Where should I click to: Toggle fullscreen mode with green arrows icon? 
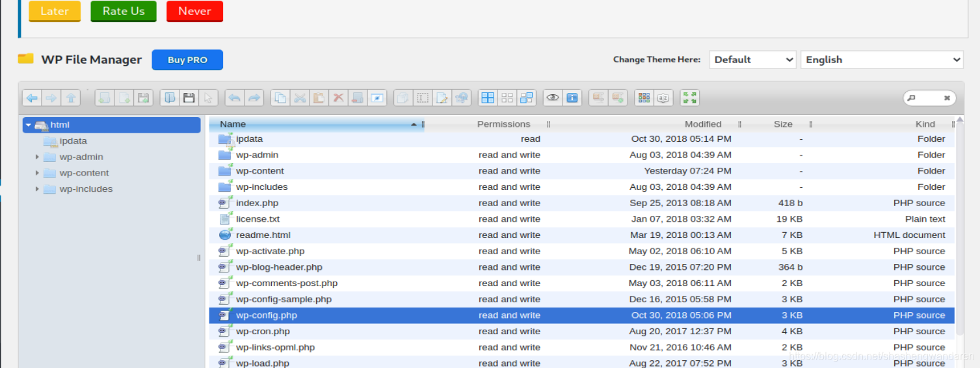(689, 98)
